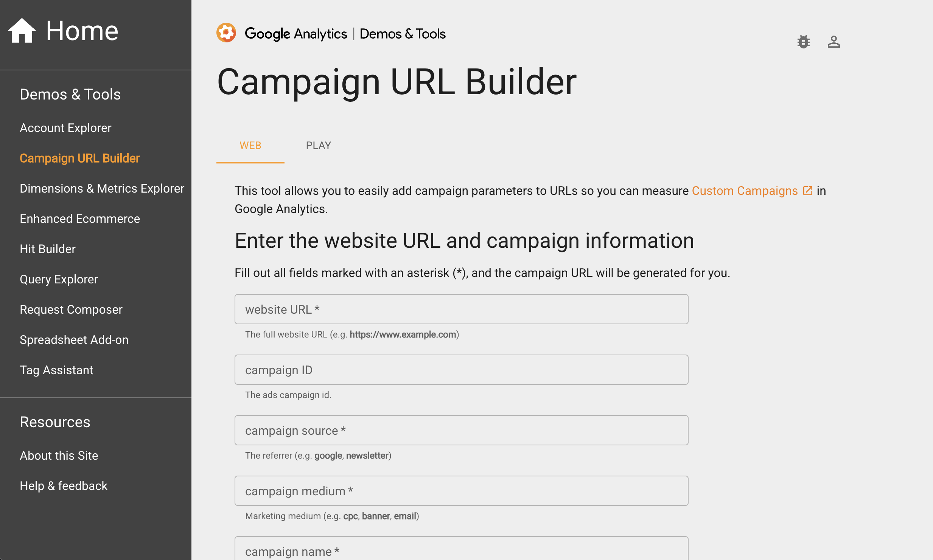Focus the website URL field
The height and width of the screenshot is (560, 933).
(x=461, y=310)
